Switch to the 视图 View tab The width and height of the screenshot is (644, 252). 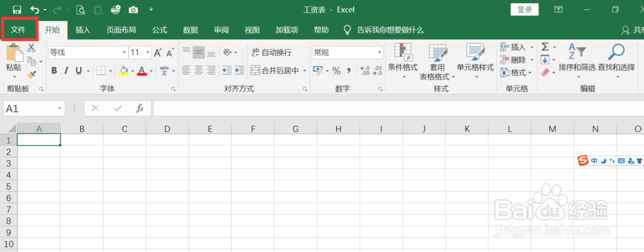point(252,30)
